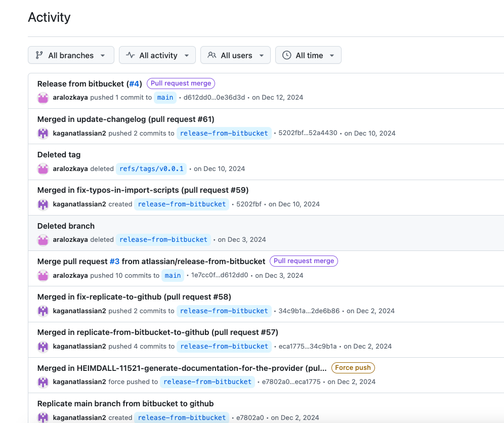Select the refs/tags/v0.0.1 tag chip
Screen dimensions: 504x423
150,168
